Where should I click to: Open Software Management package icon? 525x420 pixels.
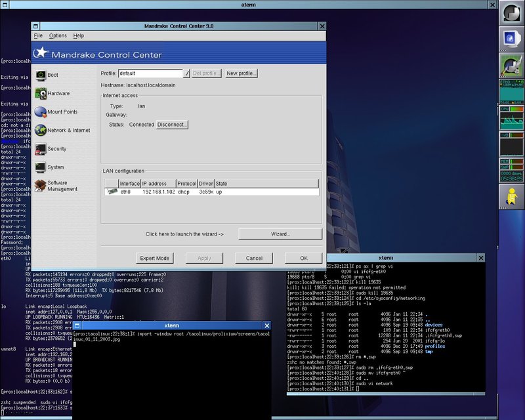(x=40, y=186)
